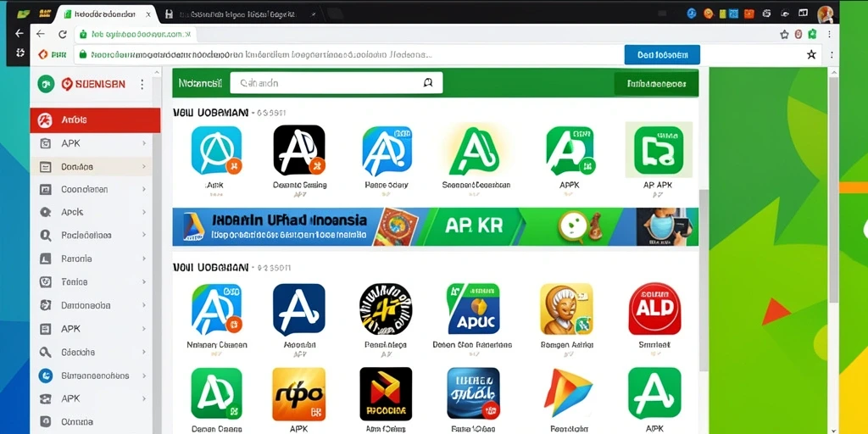The height and width of the screenshot is (434, 868).
Task: Open the red ALD app Smrrleat
Action: [655, 309]
